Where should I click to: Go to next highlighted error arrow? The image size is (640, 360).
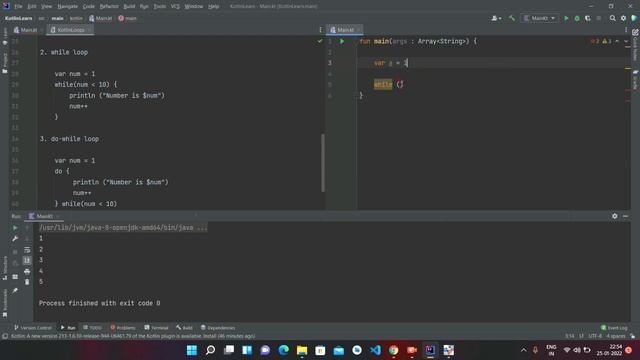626,41
